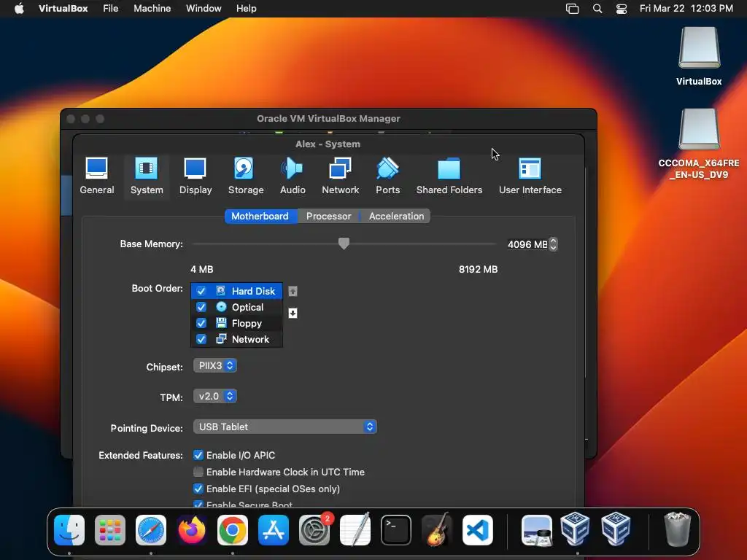747x560 pixels.
Task: Open Visual Studio Code from the dock
Action: tap(478, 530)
